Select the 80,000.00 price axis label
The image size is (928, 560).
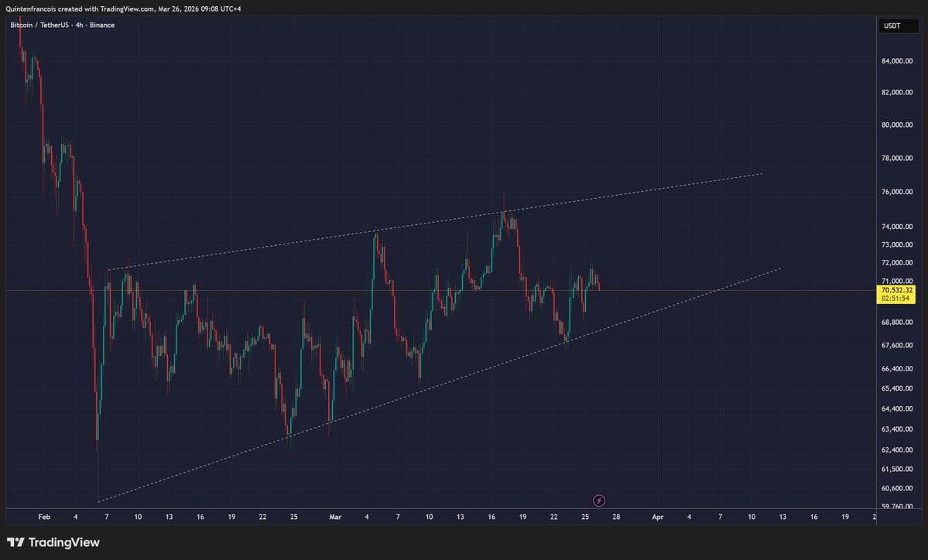896,125
